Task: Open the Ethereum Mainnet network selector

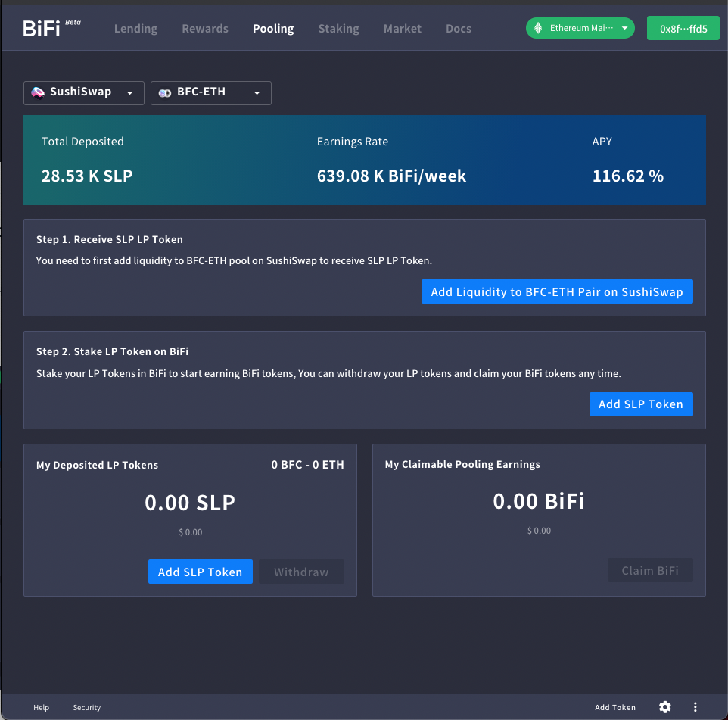Action: click(x=580, y=28)
